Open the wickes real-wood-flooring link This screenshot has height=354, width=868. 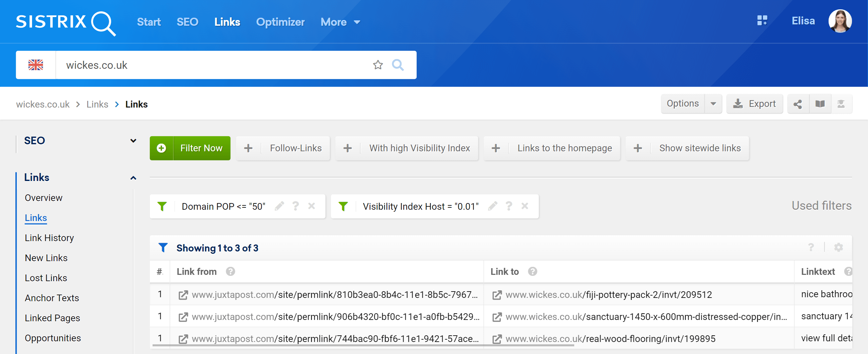coord(610,339)
